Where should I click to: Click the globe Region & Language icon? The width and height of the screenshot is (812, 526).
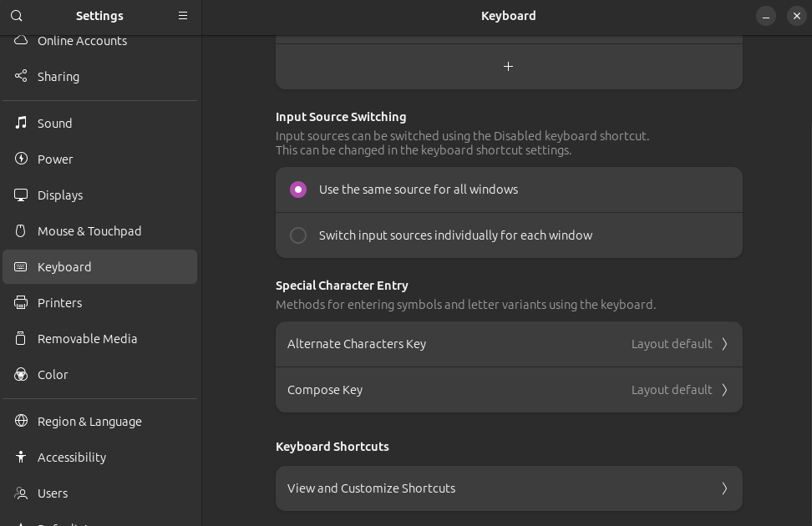(21, 421)
